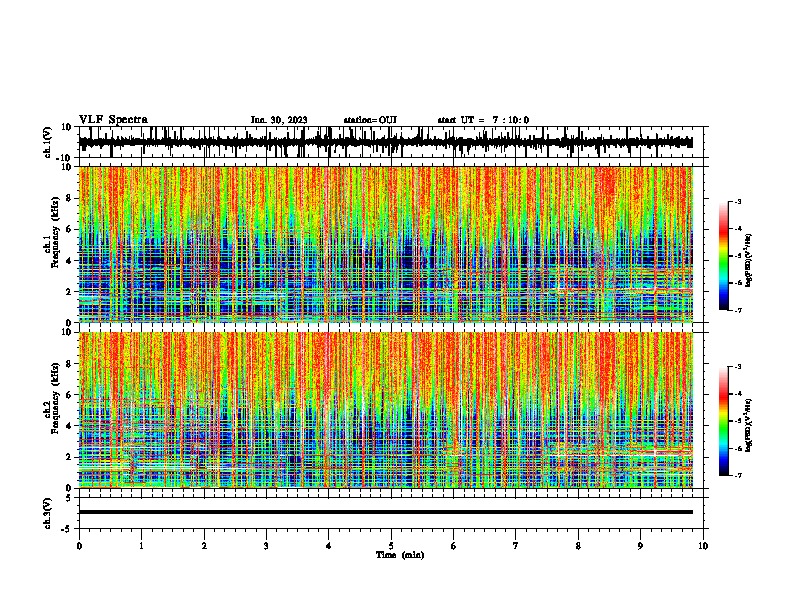Click the ch.2 spectrogram panel
This screenshot has height=612, width=792.
386,410
